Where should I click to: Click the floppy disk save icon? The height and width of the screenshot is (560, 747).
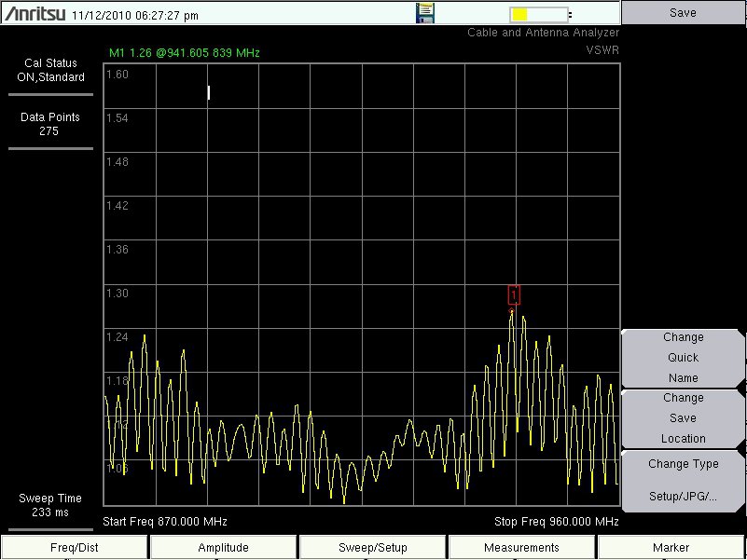(424, 13)
